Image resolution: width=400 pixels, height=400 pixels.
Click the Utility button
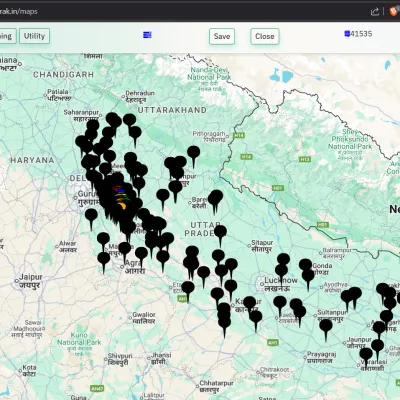34,36
